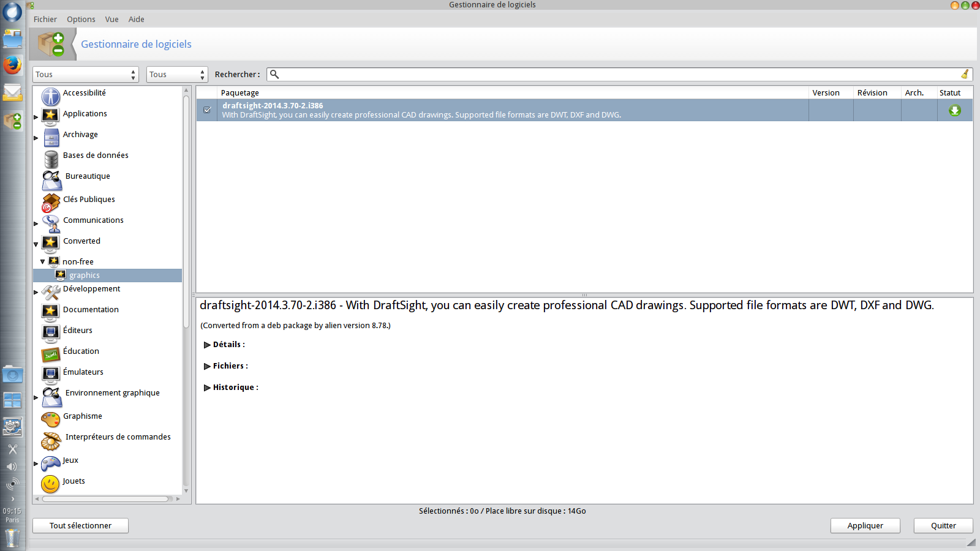Open the file manager from the dock
Image resolution: width=980 pixels, height=551 pixels.
(12, 39)
